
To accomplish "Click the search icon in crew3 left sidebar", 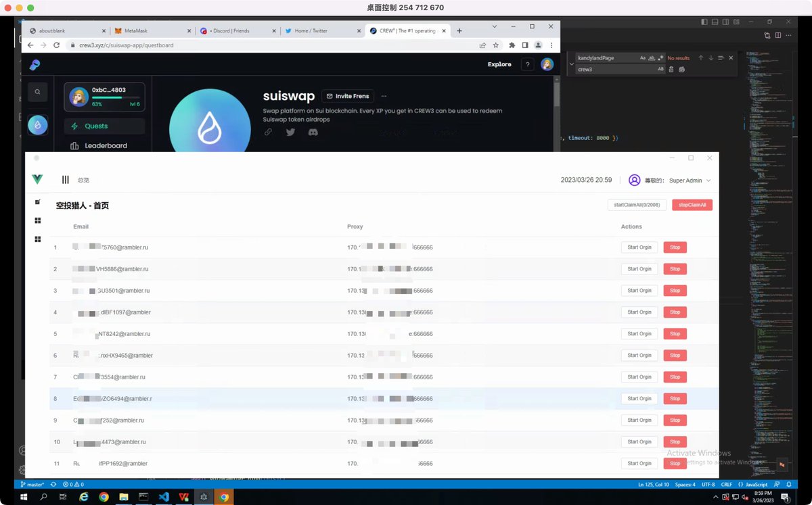I will (38, 92).
